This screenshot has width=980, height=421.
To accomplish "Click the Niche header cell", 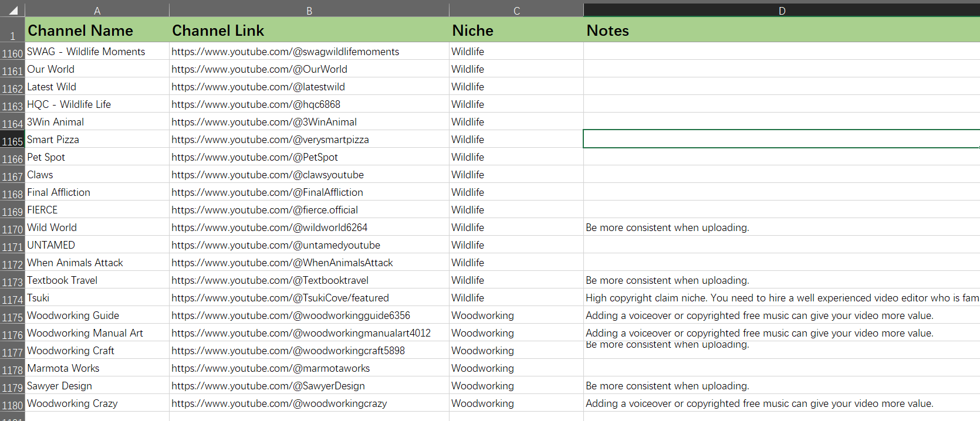I will pos(516,29).
